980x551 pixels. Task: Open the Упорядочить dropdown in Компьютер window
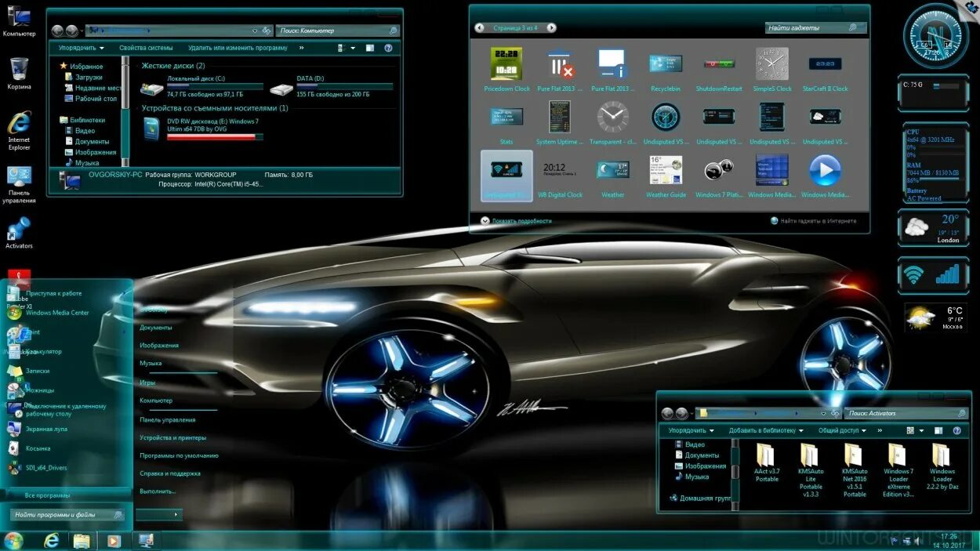click(x=82, y=48)
